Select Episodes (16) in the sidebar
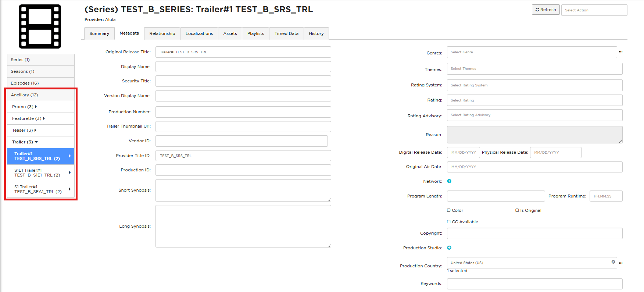644x292 pixels. (x=41, y=83)
